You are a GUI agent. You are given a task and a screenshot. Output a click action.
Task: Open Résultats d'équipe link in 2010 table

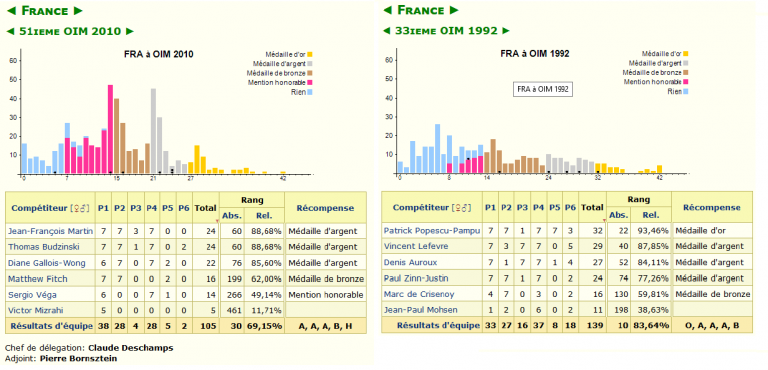(x=51, y=326)
